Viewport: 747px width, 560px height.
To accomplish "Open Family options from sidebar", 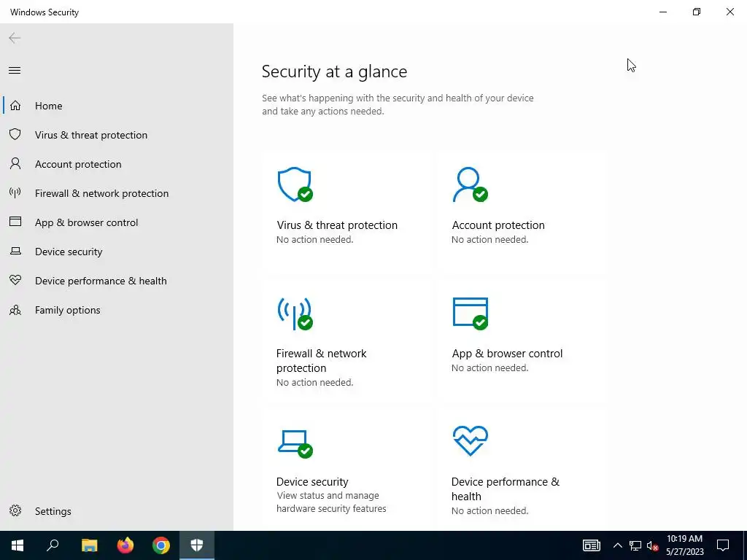I will 67,310.
